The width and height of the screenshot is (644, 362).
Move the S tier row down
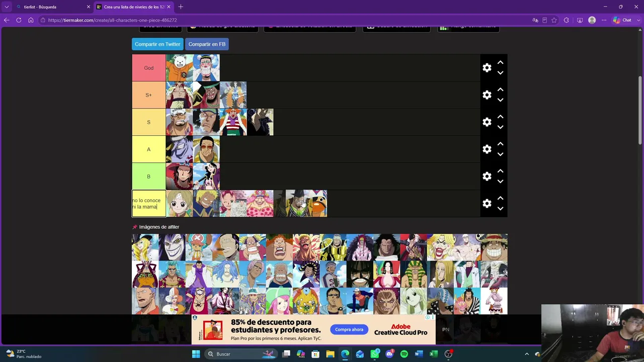pos(500,127)
